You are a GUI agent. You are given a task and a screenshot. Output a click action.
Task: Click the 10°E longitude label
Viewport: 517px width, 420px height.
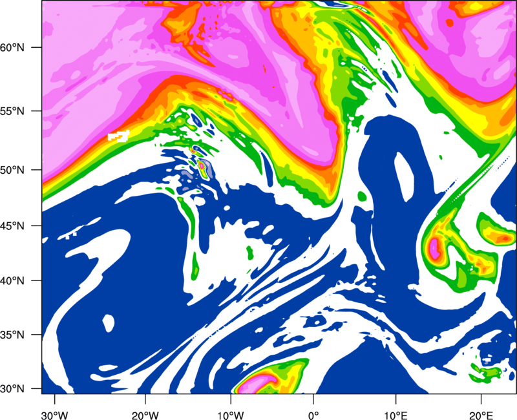tap(396, 415)
